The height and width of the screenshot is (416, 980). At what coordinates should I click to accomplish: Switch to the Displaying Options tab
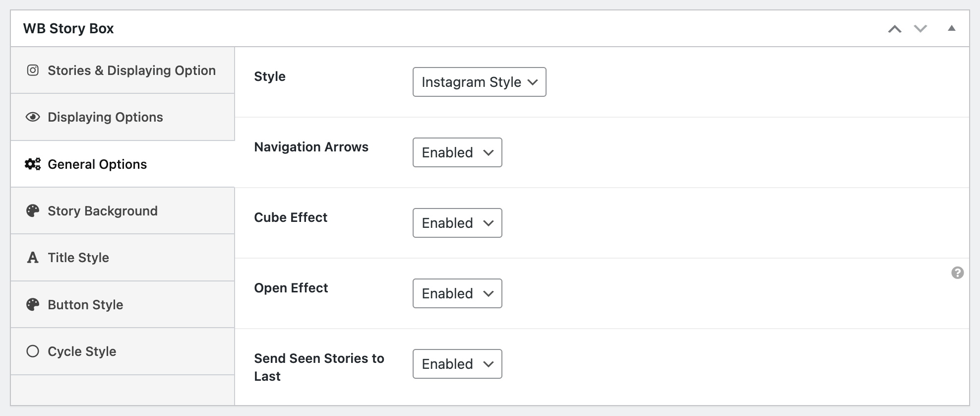click(x=105, y=117)
